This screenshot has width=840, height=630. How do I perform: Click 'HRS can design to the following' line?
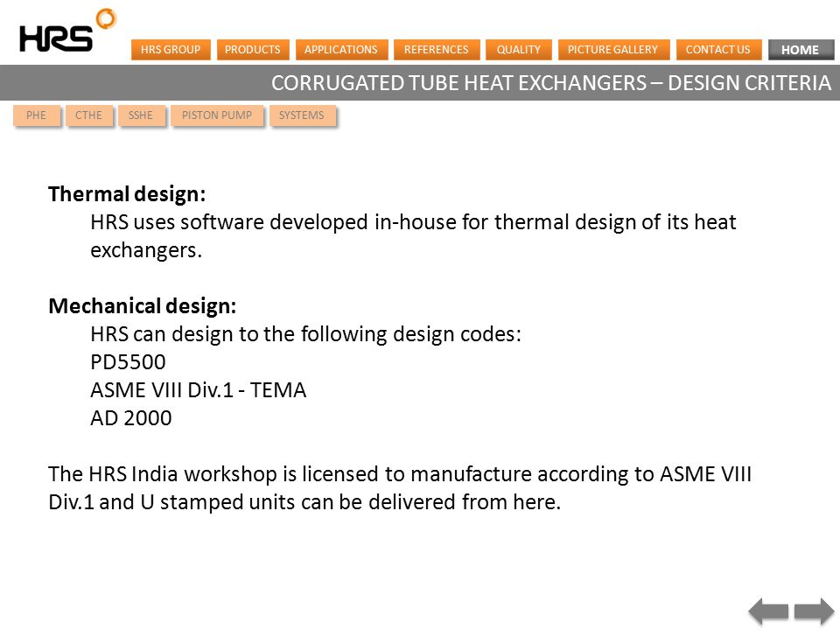[x=306, y=334]
